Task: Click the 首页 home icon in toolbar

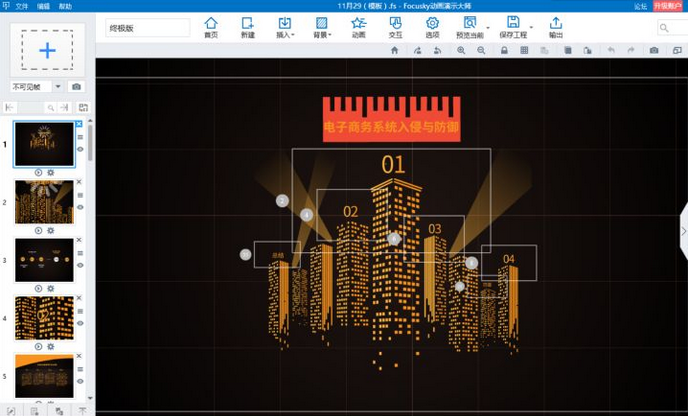Action: (210, 27)
